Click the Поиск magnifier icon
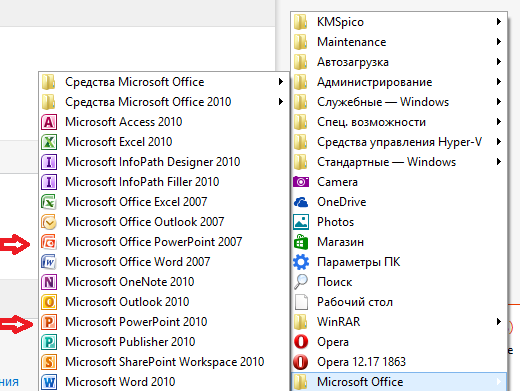 pos(301,282)
